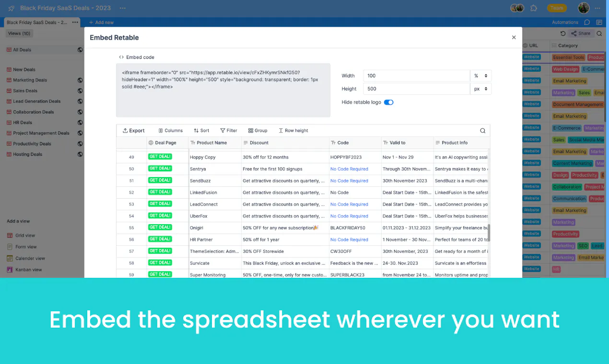Expand the Views (10) selector
The width and height of the screenshot is (609, 364).
click(19, 34)
